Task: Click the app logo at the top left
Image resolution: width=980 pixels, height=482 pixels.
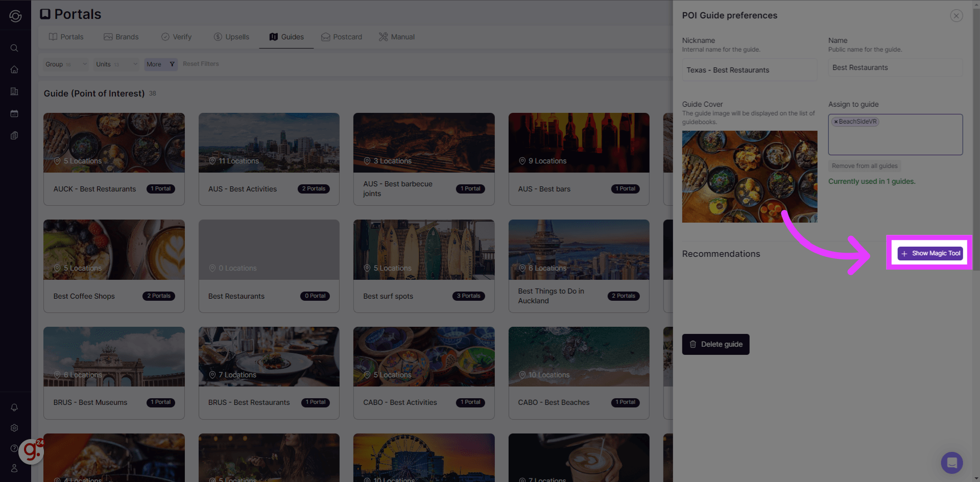Action: click(x=15, y=15)
